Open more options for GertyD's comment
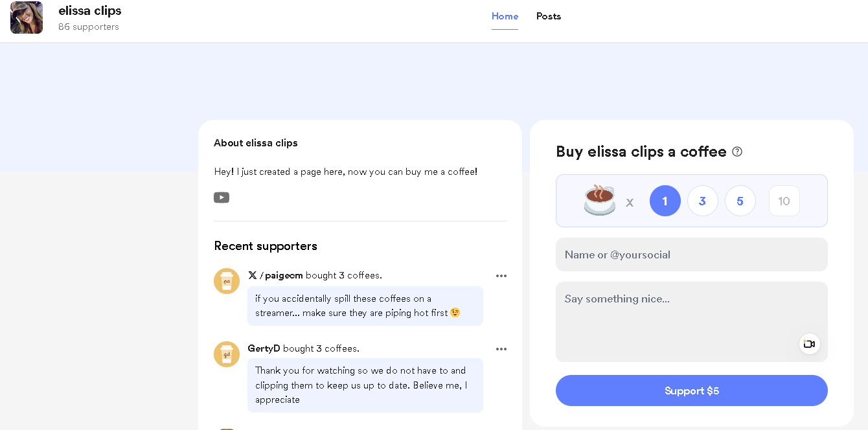This screenshot has width=868, height=430. [501, 349]
